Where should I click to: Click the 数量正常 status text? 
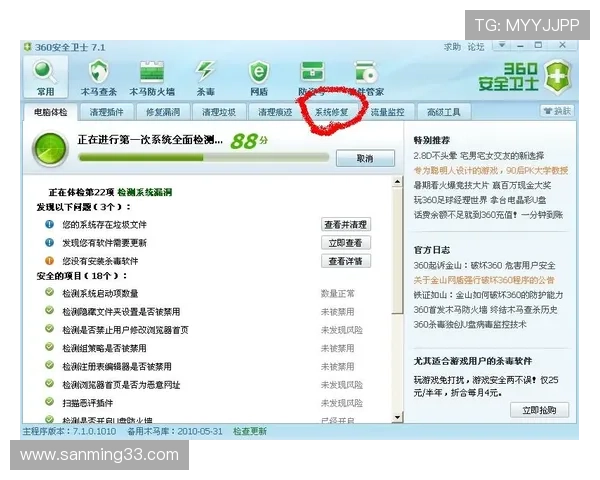pos(338,294)
